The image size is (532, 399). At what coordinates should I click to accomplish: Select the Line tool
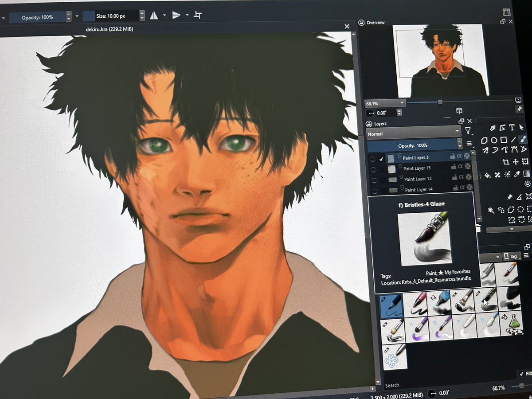(513, 140)
